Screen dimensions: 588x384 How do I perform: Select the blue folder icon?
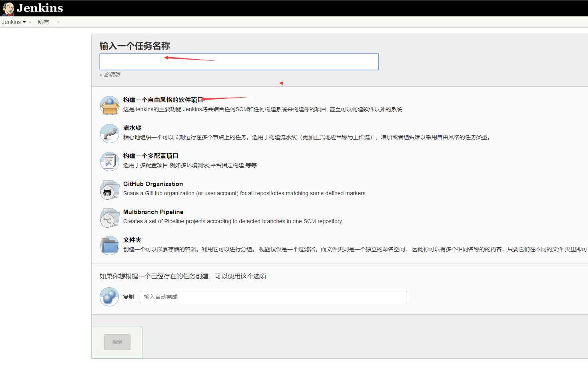click(x=110, y=246)
